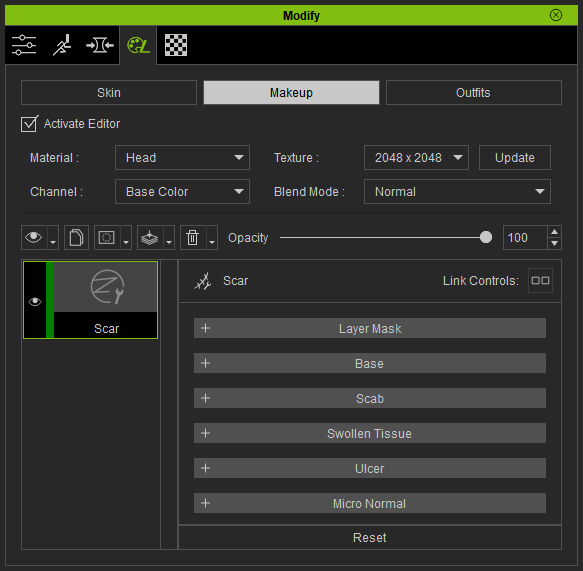
Task: Click the duplicate layer page icon
Action: 76,238
